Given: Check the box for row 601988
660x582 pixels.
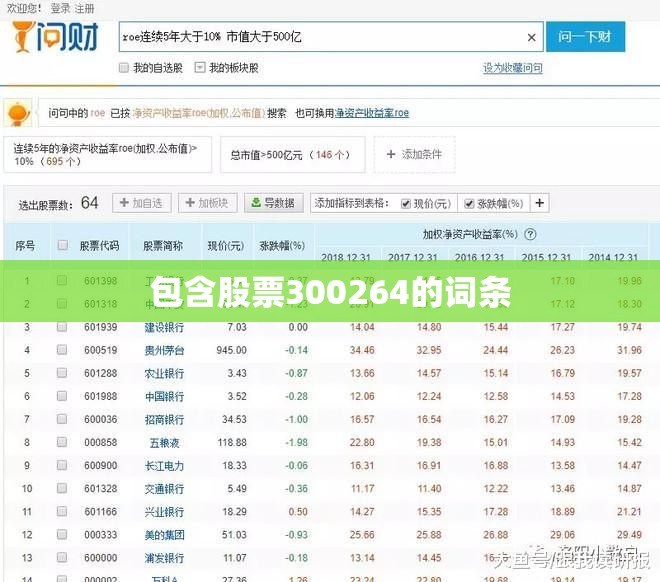Looking at the screenshot, I should (62, 396).
